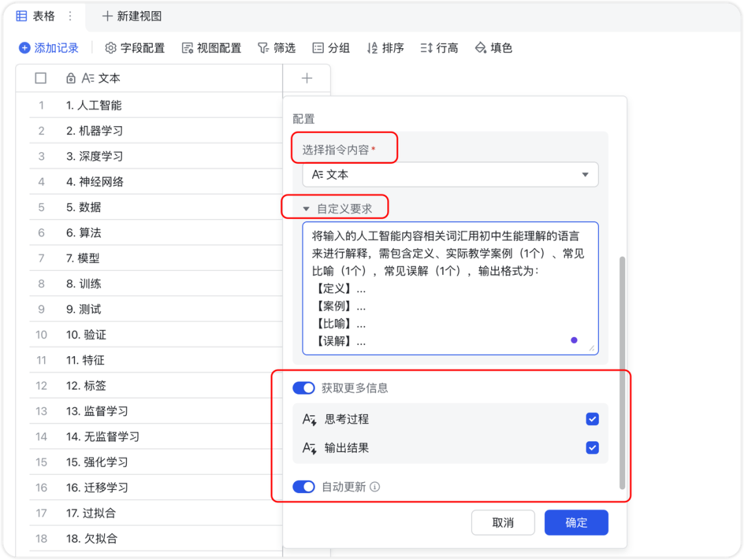This screenshot has width=744, height=560.
Task: Click the textarea resize handle corner
Action: click(592, 349)
